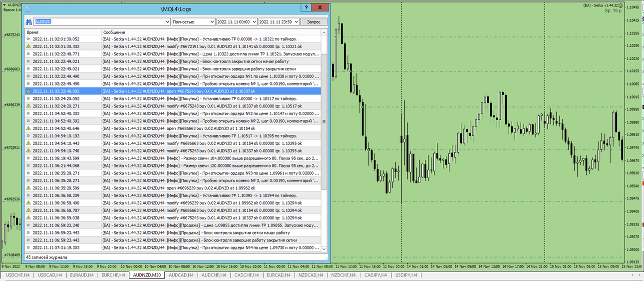Select log row modify #6696239 at 06:36:58.490
Screen dimensions: 644x281
tap(173, 203)
